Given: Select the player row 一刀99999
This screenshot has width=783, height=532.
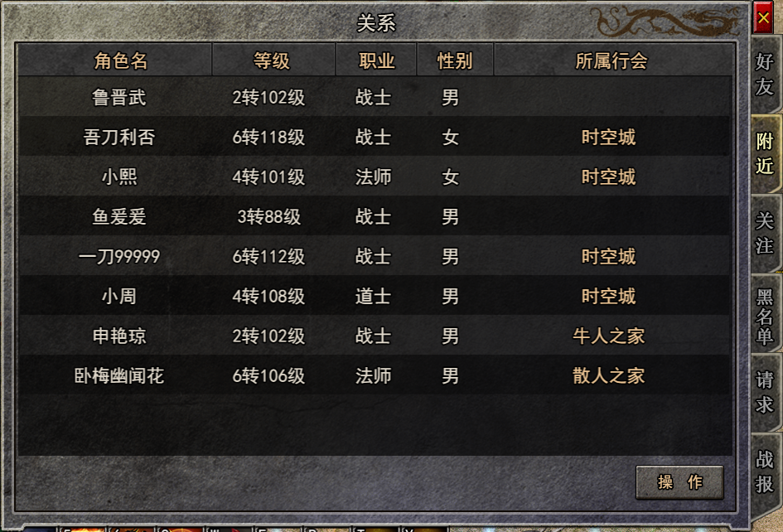Looking at the screenshot, I should 375,256.
